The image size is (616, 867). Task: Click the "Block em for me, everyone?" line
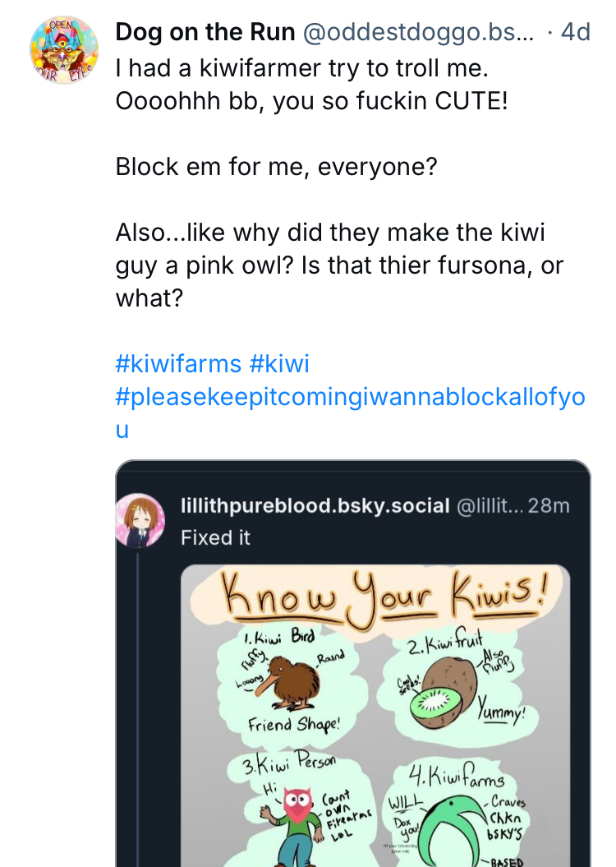(x=276, y=167)
